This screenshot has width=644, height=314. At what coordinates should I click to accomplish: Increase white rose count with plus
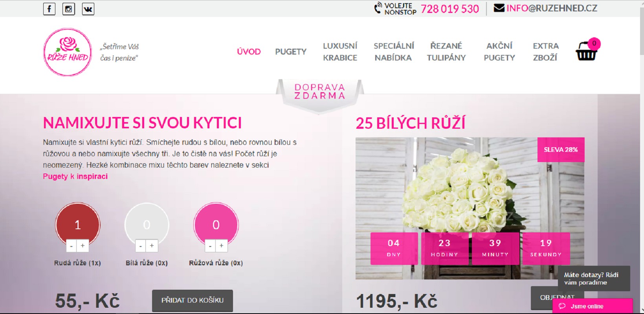(152, 246)
